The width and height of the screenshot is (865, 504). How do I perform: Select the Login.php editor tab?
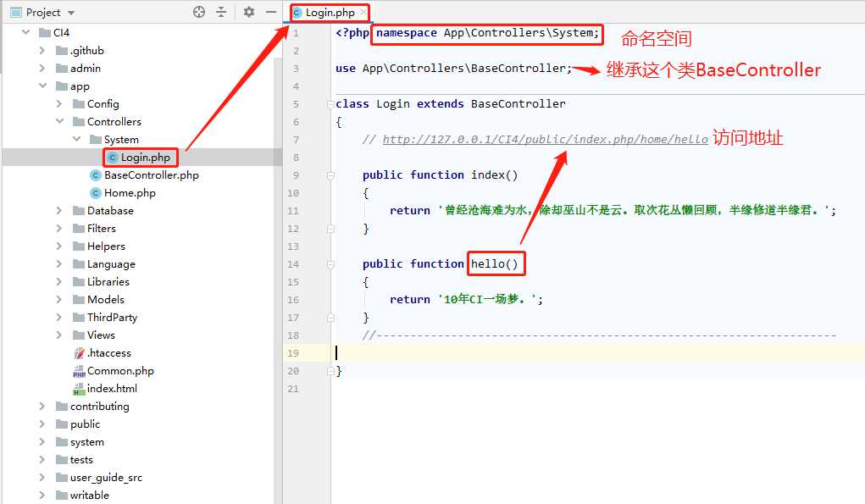pos(330,13)
